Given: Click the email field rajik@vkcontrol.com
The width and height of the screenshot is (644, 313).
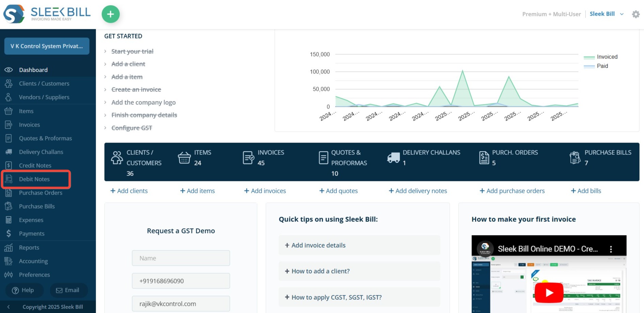Looking at the screenshot, I should (181, 304).
